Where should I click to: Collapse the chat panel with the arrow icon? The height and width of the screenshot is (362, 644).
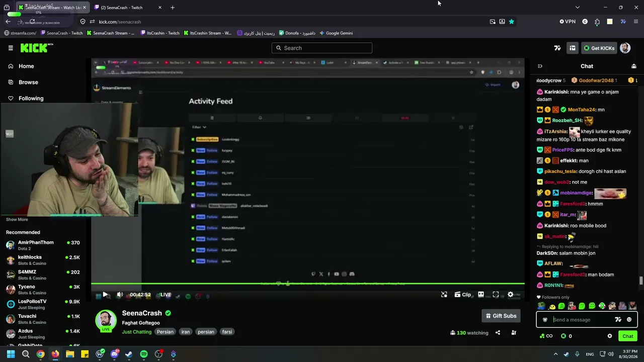point(540,66)
